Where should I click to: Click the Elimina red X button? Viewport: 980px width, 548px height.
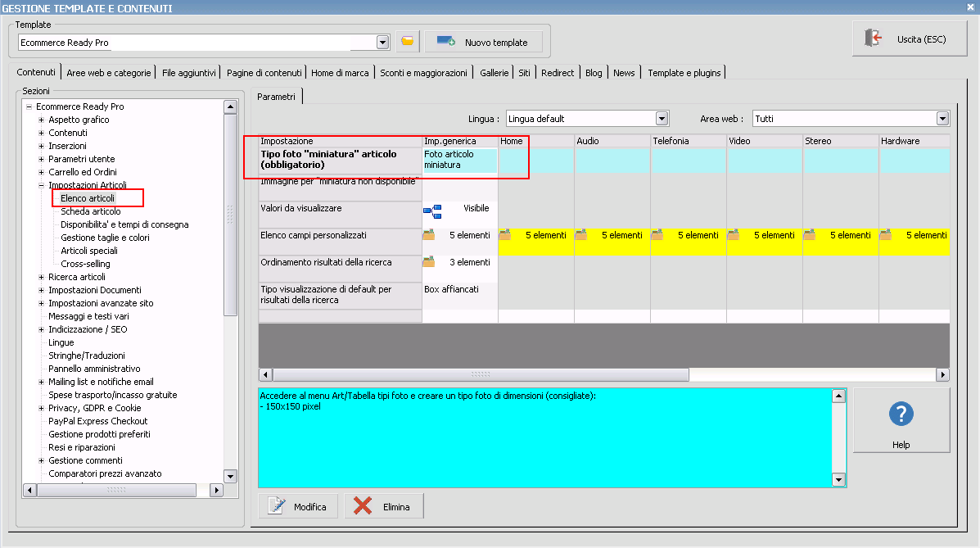click(x=383, y=506)
